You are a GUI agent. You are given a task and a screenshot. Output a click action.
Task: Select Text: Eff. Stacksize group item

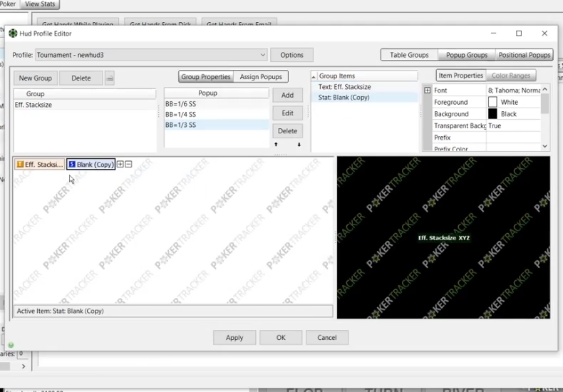tap(364, 87)
